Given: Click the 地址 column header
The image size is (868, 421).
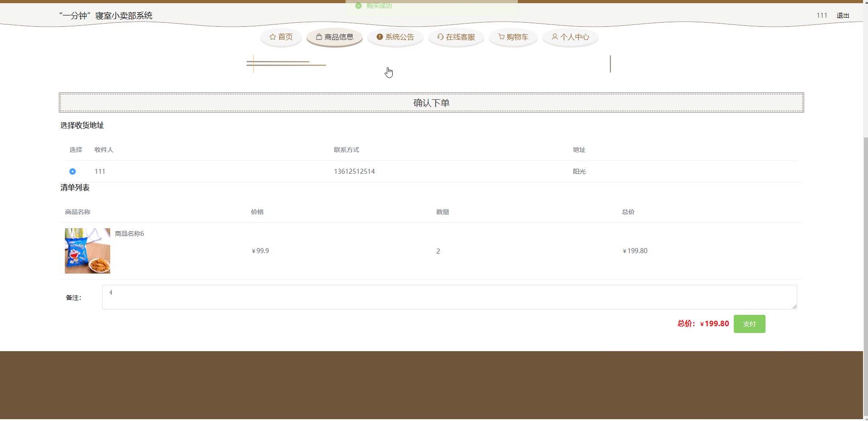Looking at the screenshot, I should [579, 150].
